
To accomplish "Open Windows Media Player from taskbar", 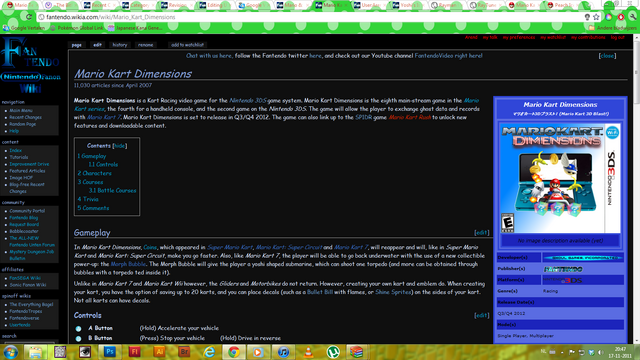I will 258,352.
